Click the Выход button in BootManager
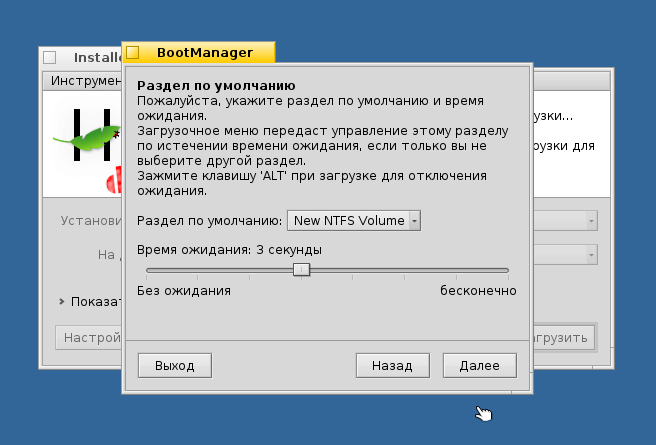This screenshot has width=656, height=445. (x=175, y=366)
